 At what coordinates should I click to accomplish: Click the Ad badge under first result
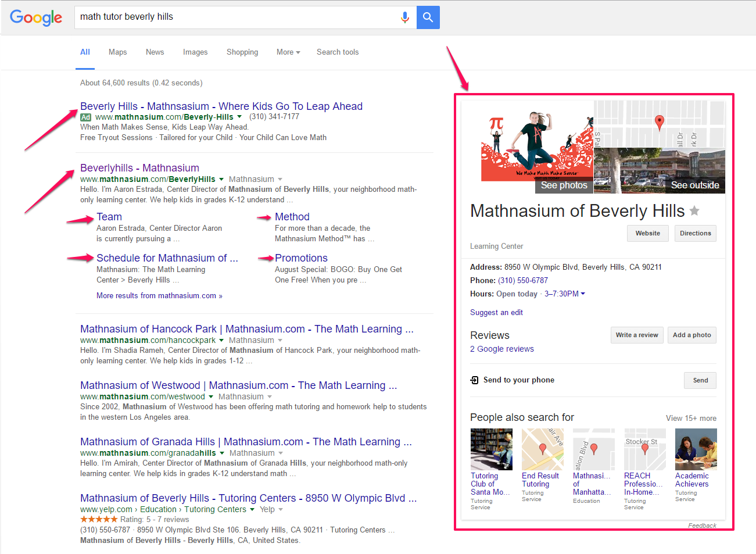tap(86, 117)
